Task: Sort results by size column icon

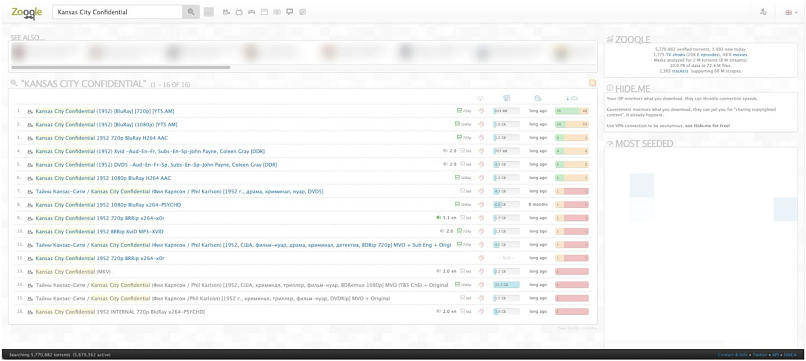Action: click(506, 98)
